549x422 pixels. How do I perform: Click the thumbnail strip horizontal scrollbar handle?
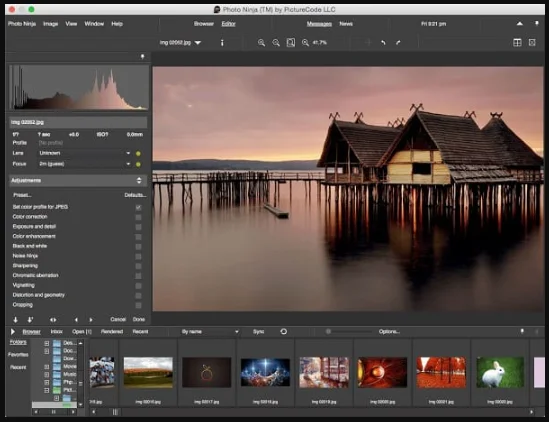115,412
